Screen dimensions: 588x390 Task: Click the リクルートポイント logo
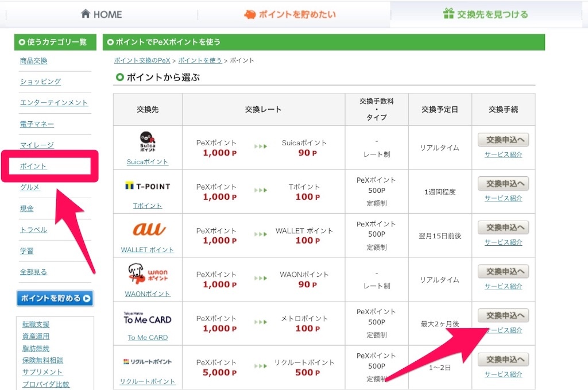[148, 361]
